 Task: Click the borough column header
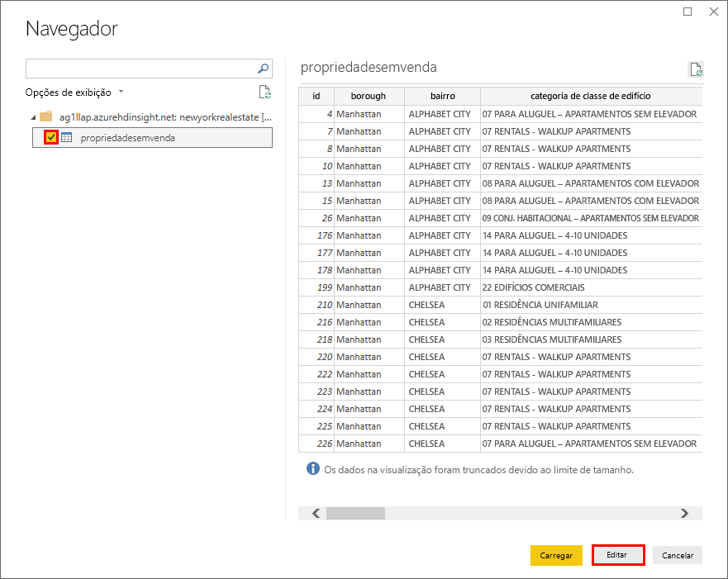368,96
